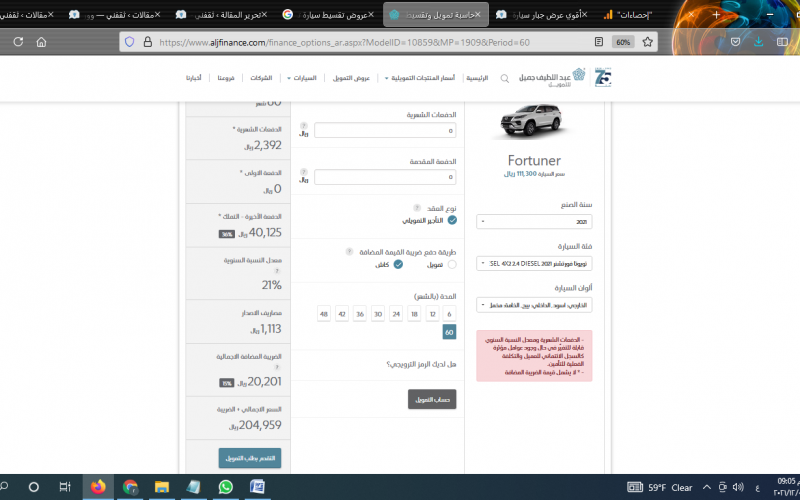Reload the page with the refresh icon
Viewport: 800px width, 500px height.
click(x=18, y=42)
